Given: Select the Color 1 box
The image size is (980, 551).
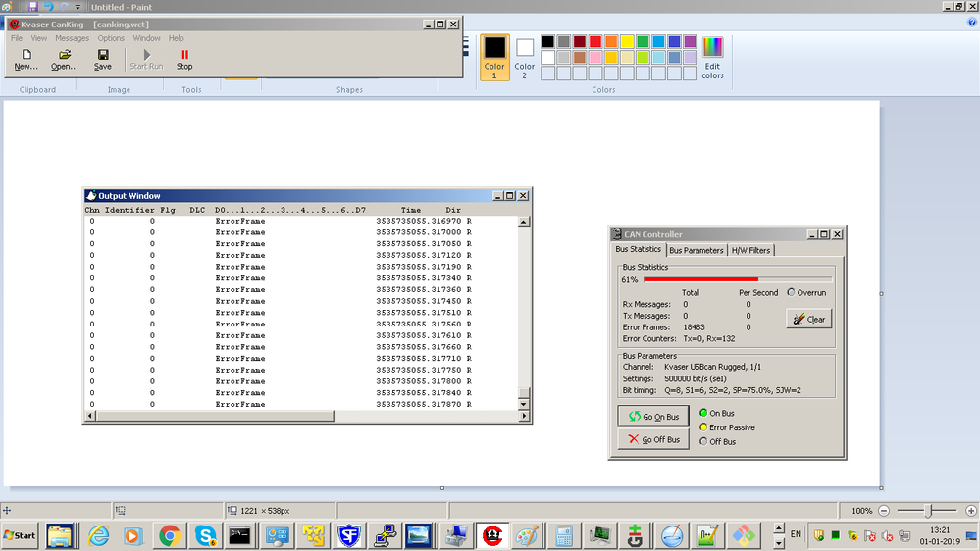Looking at the screenshot, I should click(494, 58).
